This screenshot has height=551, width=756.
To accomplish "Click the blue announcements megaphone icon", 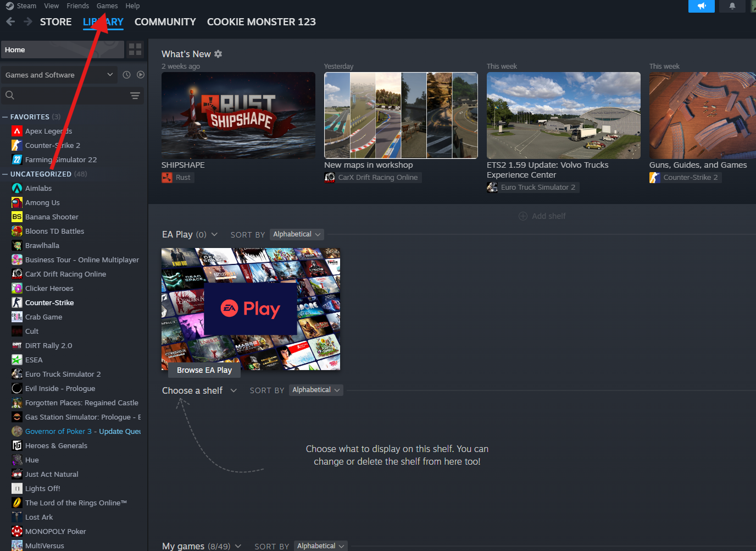I will pyautogui.click(x=702, y=6).
